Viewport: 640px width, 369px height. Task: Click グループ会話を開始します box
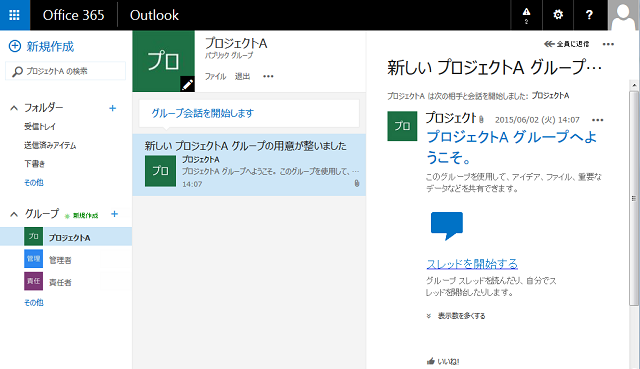(x=249, y=113)
